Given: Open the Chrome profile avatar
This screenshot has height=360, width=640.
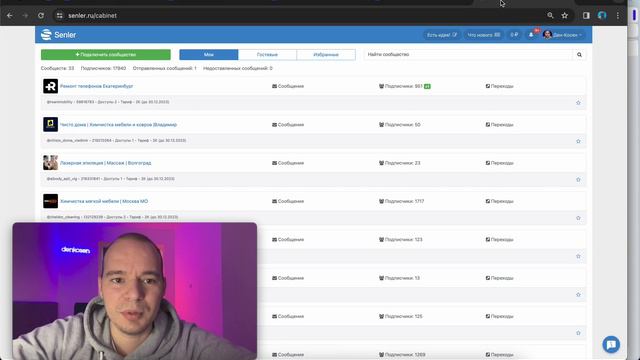Looking at the screenshot, I should pos(602,16).
